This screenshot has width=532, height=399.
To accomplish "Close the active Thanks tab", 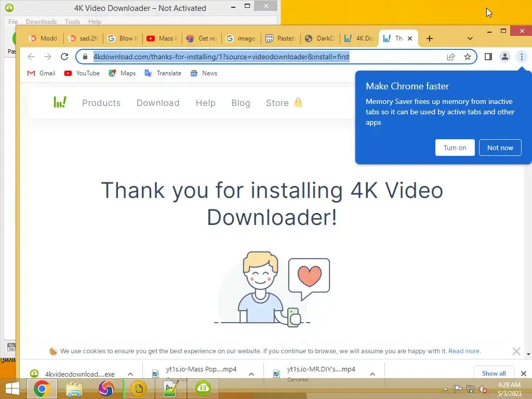I will pyautogui.click(x=410, y=38).
